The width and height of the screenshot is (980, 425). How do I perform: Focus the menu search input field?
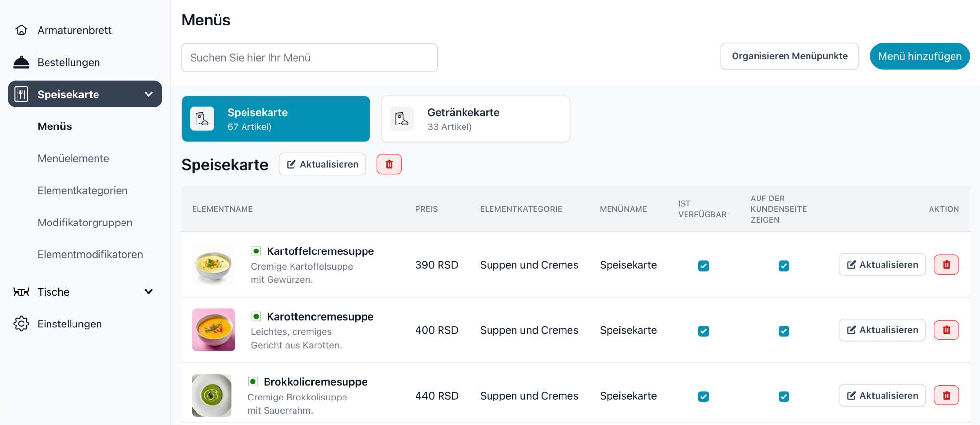point(309,58)
